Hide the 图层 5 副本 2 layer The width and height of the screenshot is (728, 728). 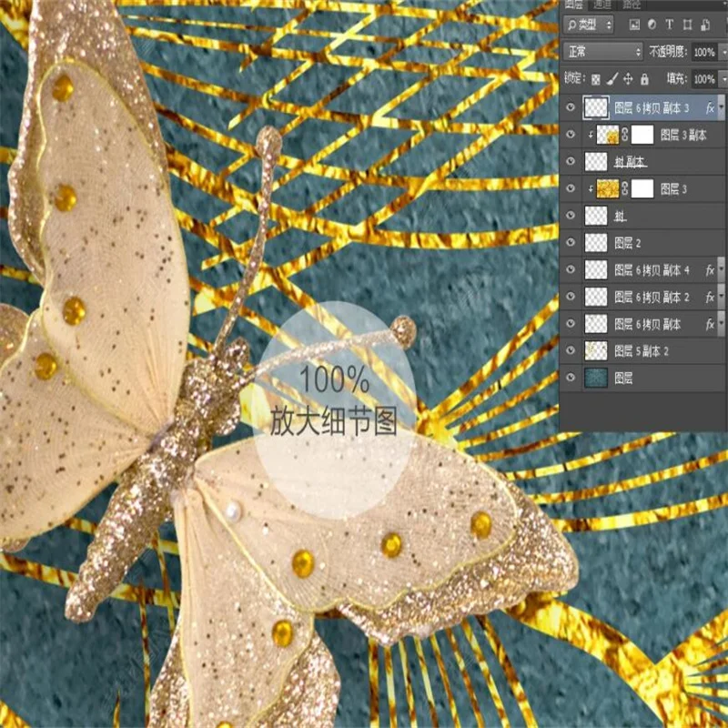[571, 350]
